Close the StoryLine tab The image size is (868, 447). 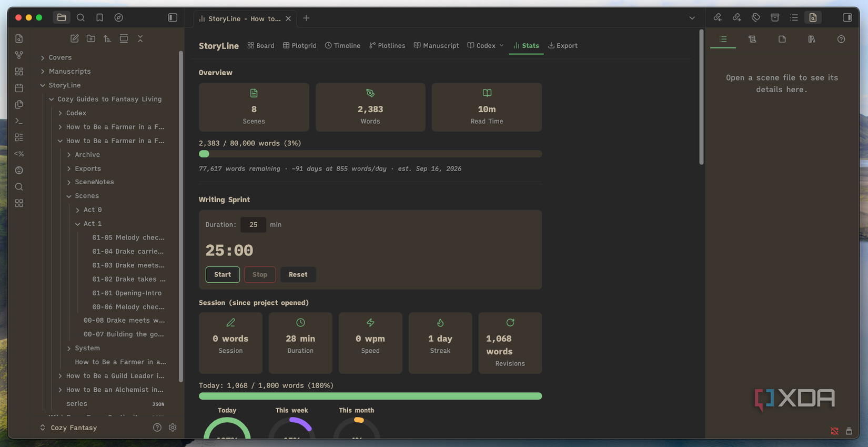(288, 18)
